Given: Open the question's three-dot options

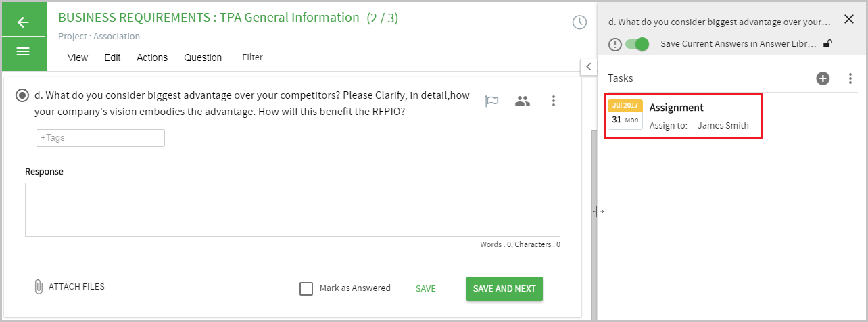Looking at the screenshot, I should pos(554,101).
